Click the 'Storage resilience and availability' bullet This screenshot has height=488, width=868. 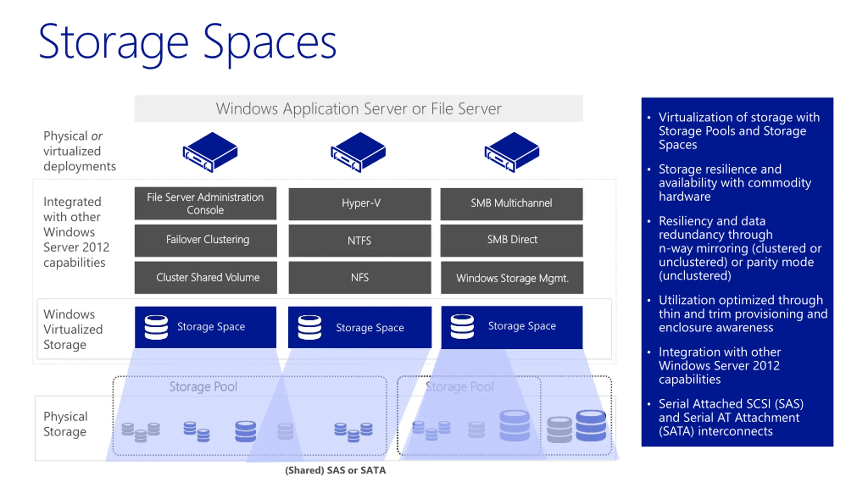(x=734, y=183)
